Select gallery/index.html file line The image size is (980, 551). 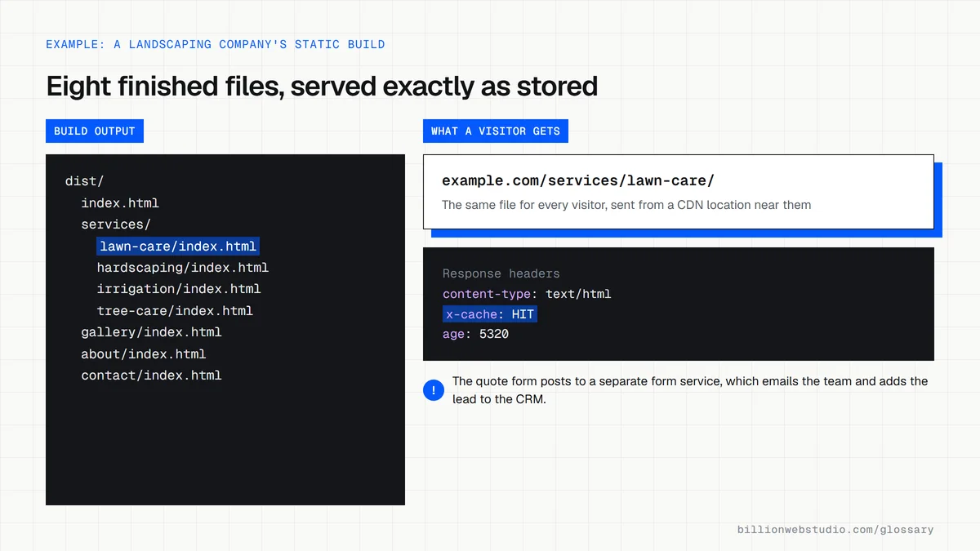[x=151, y=332]
